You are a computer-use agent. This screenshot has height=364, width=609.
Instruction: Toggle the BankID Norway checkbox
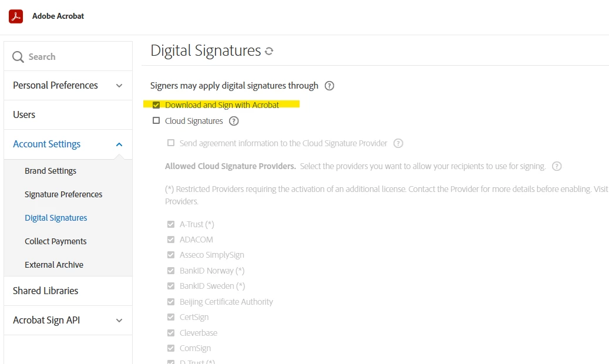(171, 271)
